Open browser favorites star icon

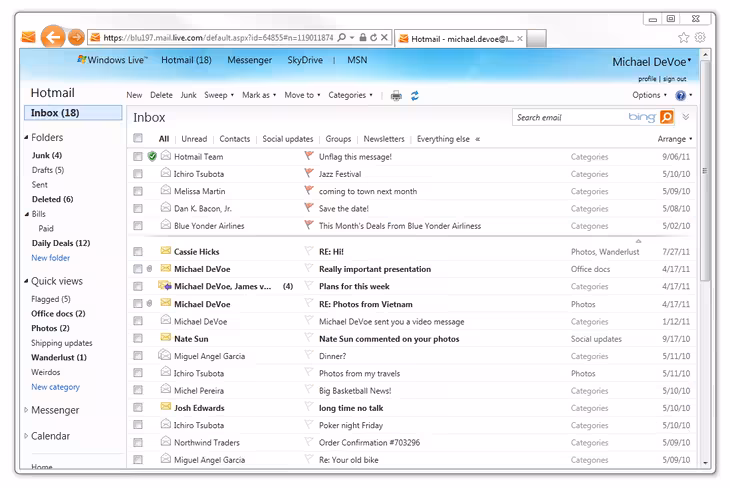683,37
